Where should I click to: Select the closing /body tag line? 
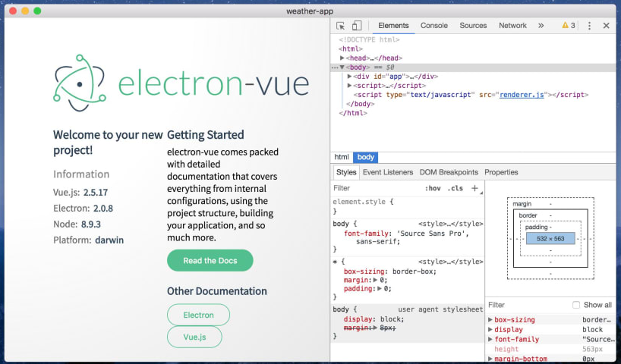point(360,104)
